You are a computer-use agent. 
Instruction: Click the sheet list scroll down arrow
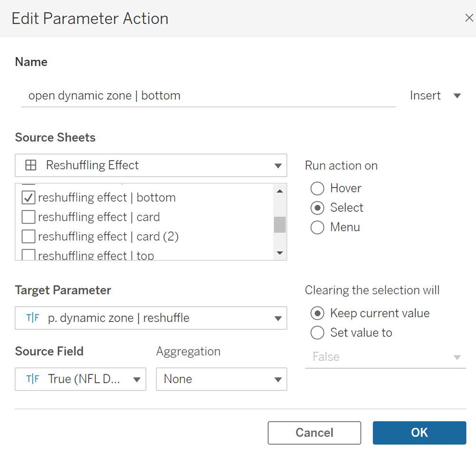click(x=280, y=253)
